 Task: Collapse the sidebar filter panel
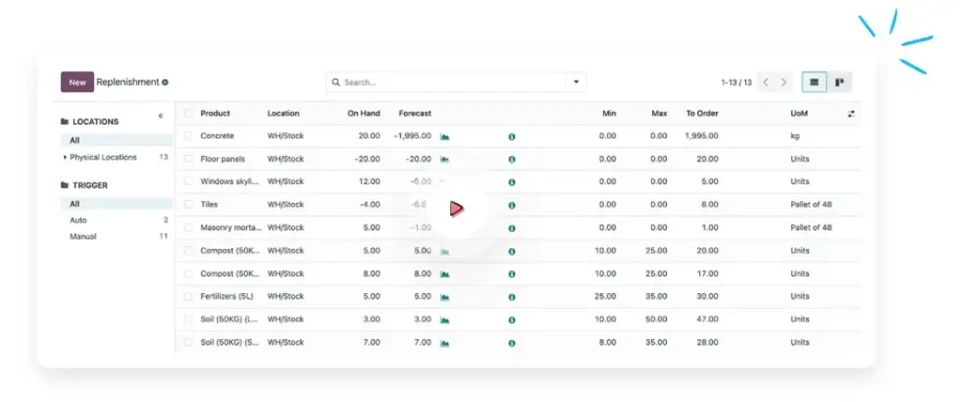coord(161,116)
